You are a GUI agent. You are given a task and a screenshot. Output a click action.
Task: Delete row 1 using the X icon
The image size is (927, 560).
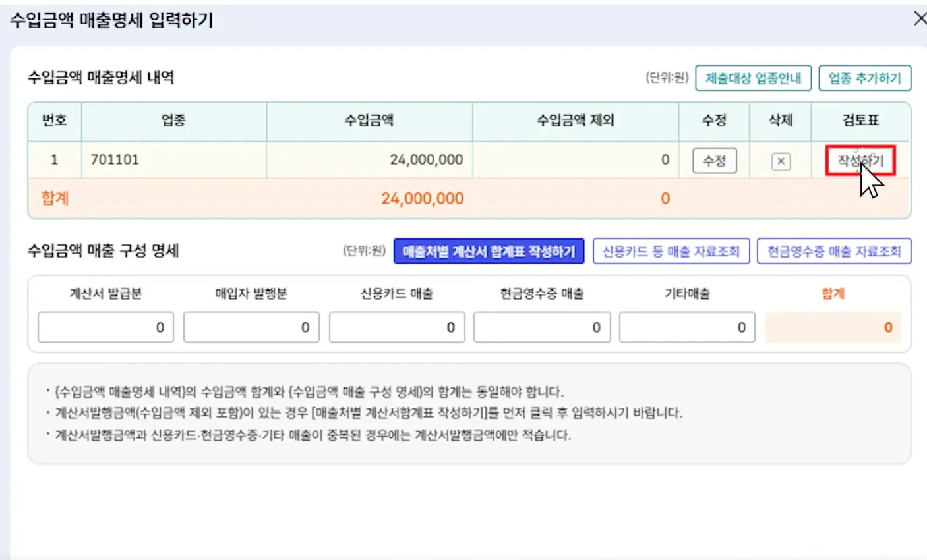(x=781, y=161)
